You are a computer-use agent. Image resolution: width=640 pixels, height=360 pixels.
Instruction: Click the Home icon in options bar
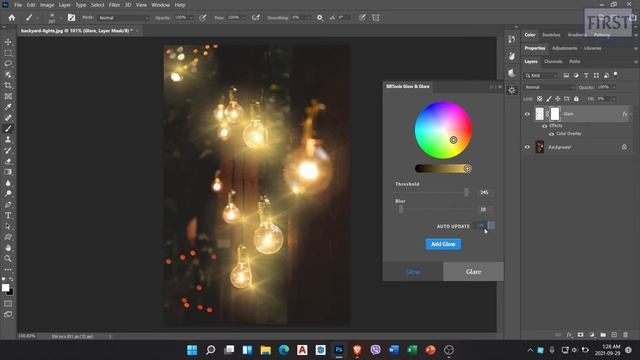coord(12,18)
